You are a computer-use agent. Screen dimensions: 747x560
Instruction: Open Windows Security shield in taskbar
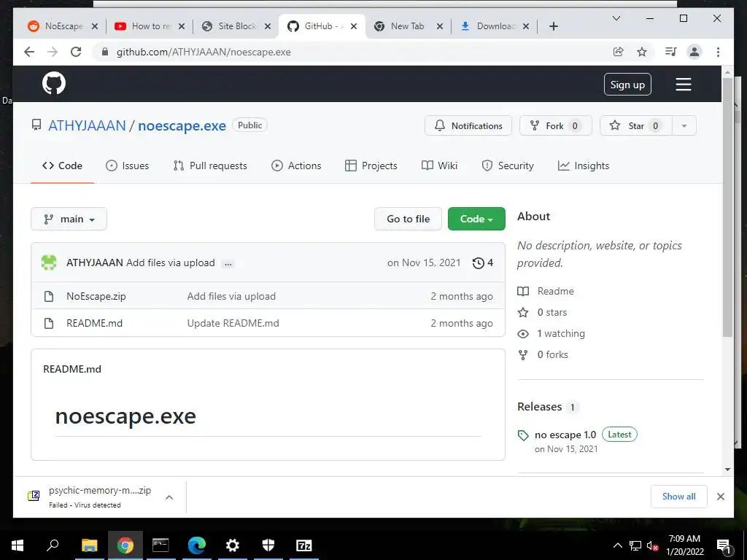(x=268, y=545)
